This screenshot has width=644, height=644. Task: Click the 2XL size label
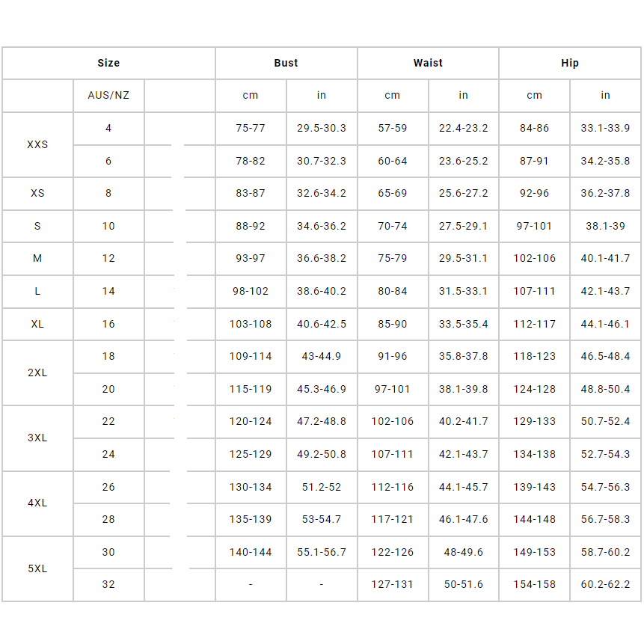tap(37, 372)
